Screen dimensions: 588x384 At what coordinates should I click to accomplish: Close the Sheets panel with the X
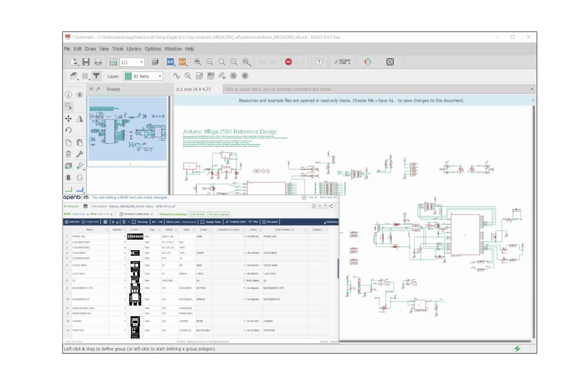point(91,89)
